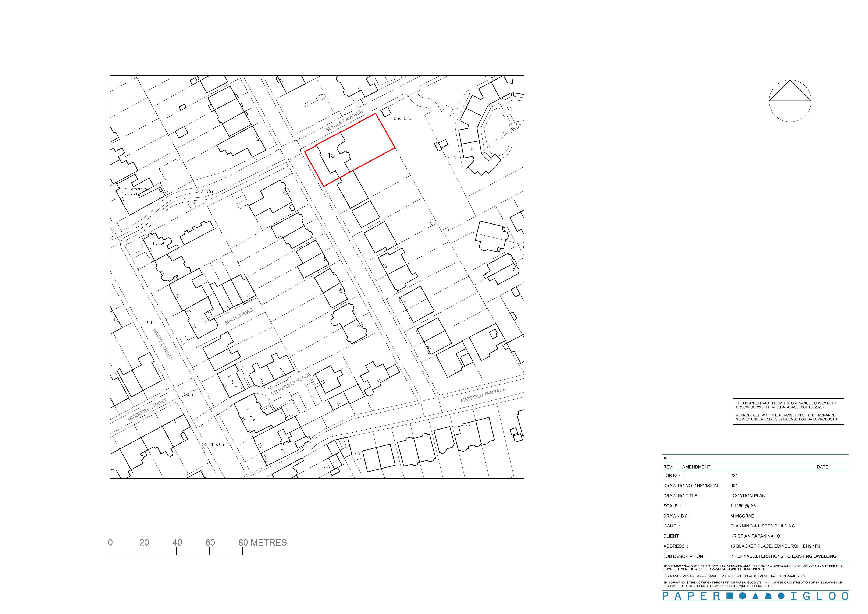
Task: Click the MINTO MEWS label
Action: click(x=239, y=317)
